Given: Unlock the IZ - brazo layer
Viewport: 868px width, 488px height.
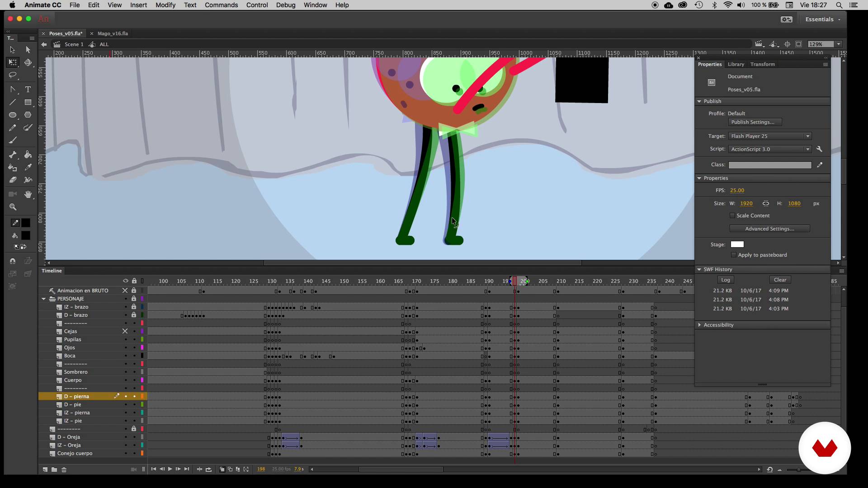Looking at the screenshot, I should point(134,307).
